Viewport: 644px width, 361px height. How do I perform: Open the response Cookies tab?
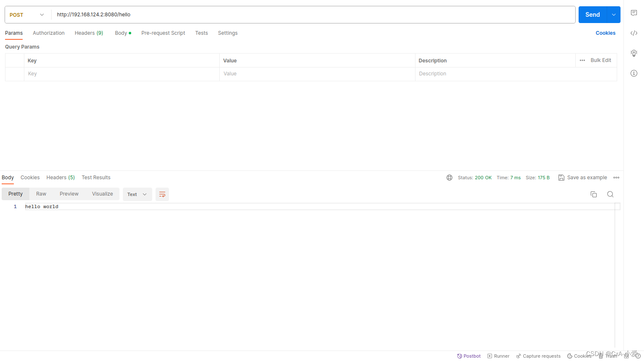coord(30,178)
